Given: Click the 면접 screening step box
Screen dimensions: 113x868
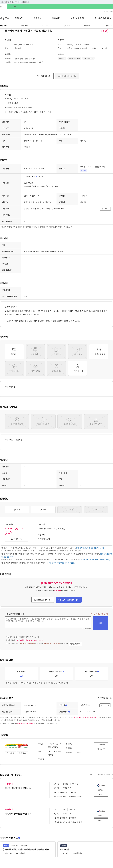Looking at the screenshot, I should pyautogui.click(x=43, y=510).
